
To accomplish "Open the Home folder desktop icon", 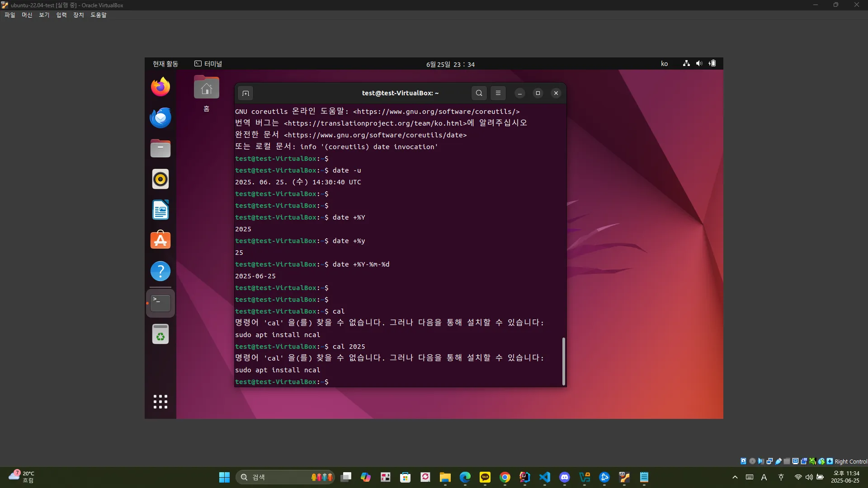I will (x=207, y=94).
